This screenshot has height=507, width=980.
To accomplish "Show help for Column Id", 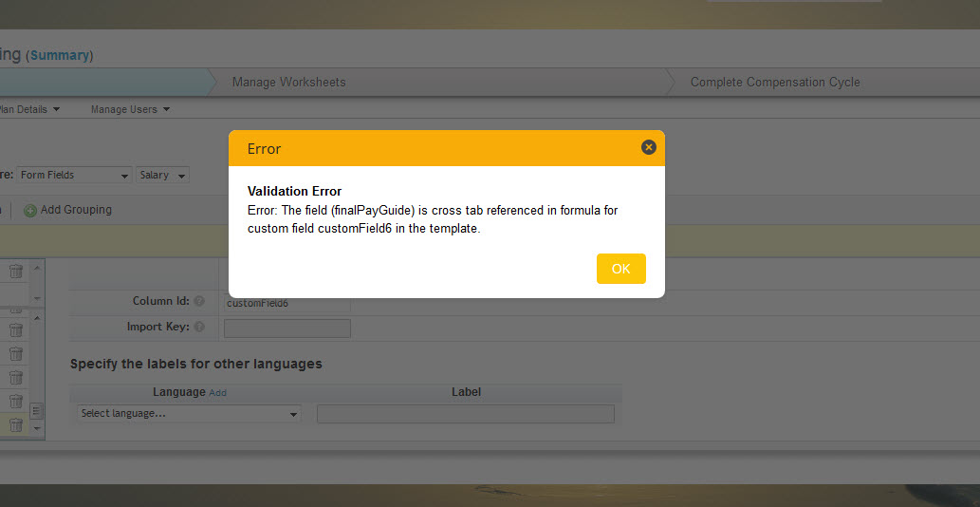I will pyautogui.click(x=199, y=301).
